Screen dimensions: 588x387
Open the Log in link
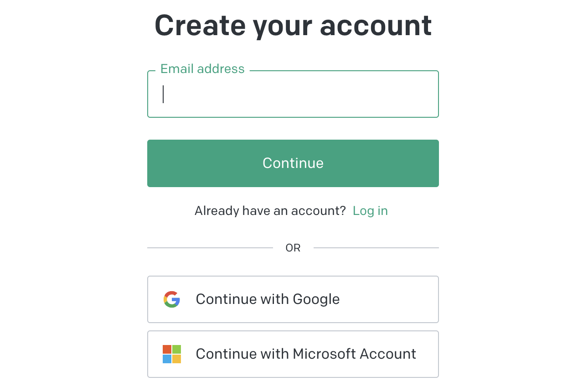pyautogui.click(x=370, y=211)
